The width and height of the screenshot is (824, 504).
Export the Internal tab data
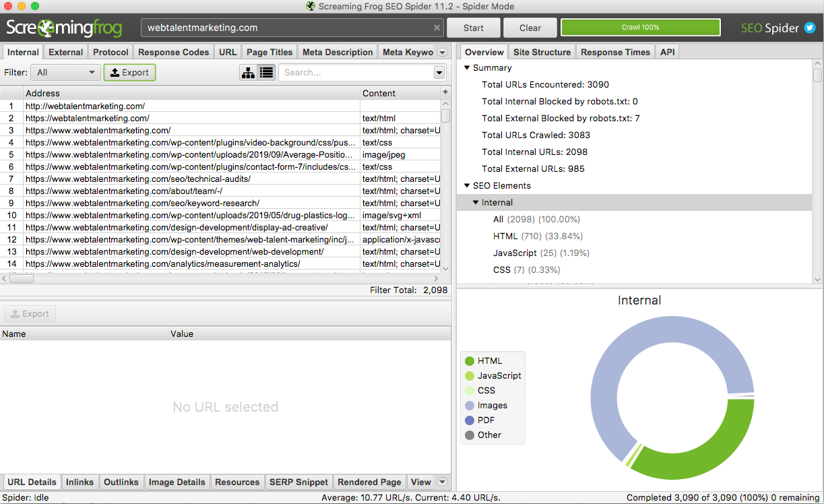(x=129, y=73)
